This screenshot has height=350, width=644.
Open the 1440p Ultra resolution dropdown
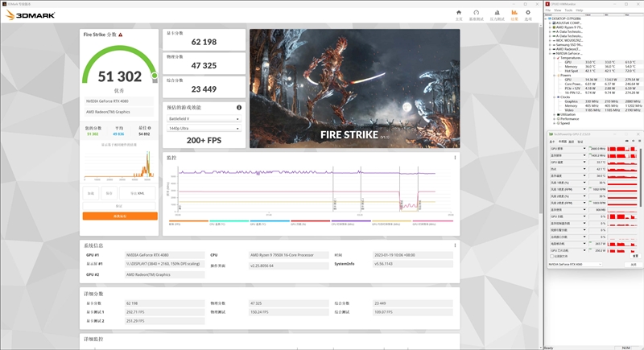pyautogui.click(x=204, y=129)
